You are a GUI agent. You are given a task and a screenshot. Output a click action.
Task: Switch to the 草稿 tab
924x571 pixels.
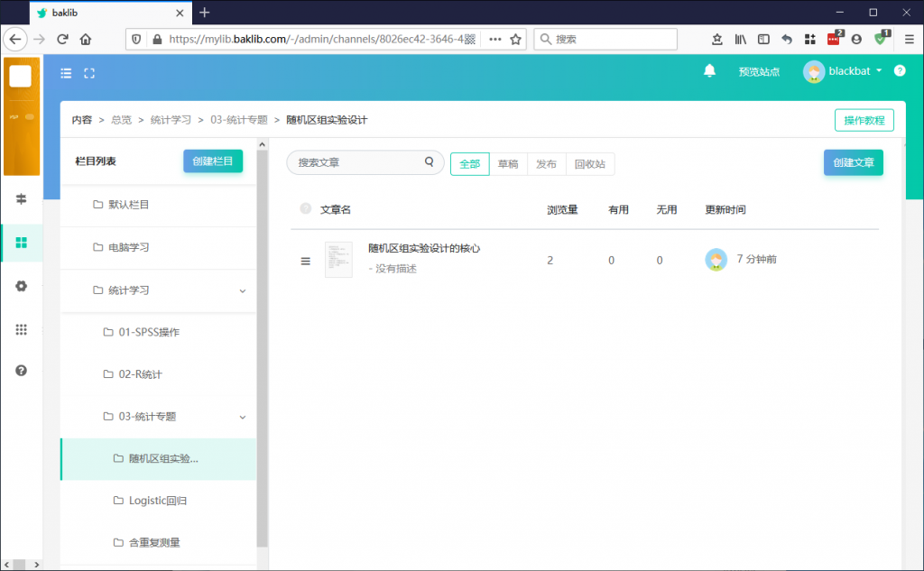pyautogui.click(x=508, y=164)
